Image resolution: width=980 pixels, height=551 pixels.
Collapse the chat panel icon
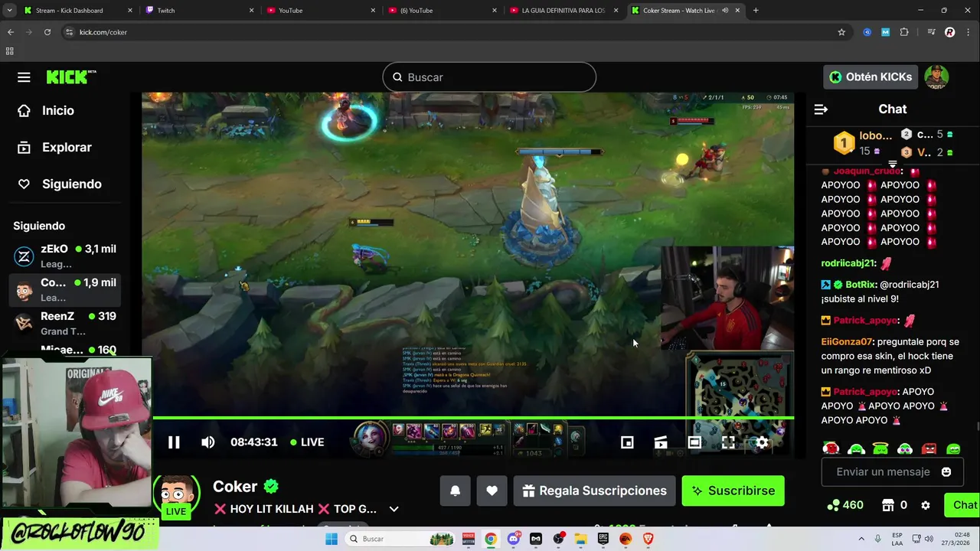[x=821, y=109]
